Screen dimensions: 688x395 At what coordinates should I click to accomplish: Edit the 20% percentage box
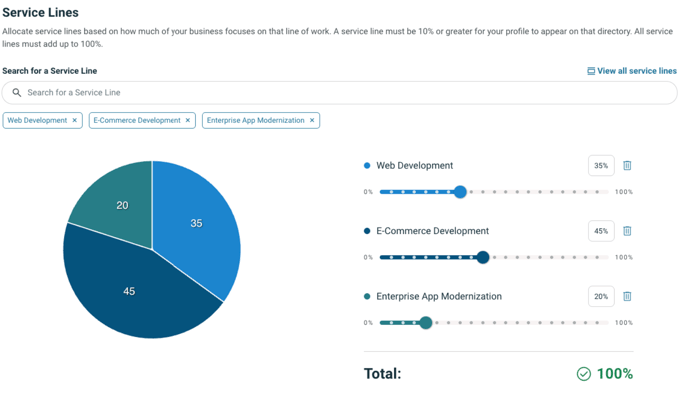(601, 296)
